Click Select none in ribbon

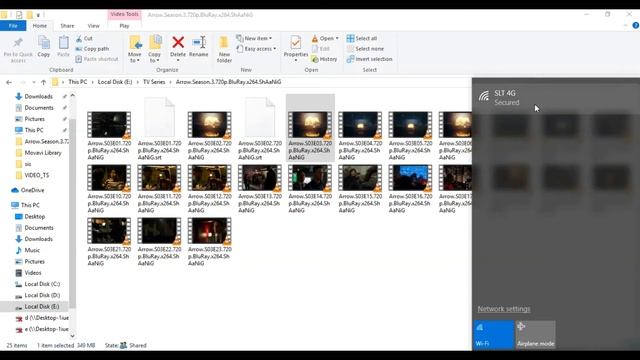point(365,49)
